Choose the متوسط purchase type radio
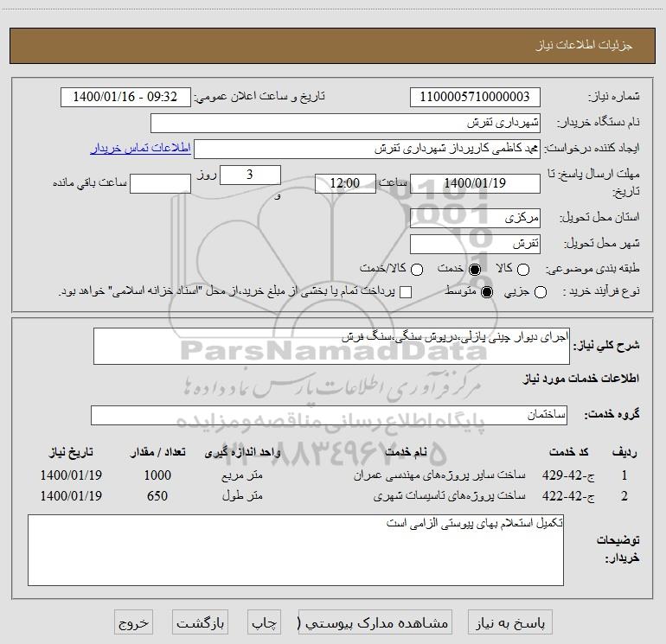 487,292
